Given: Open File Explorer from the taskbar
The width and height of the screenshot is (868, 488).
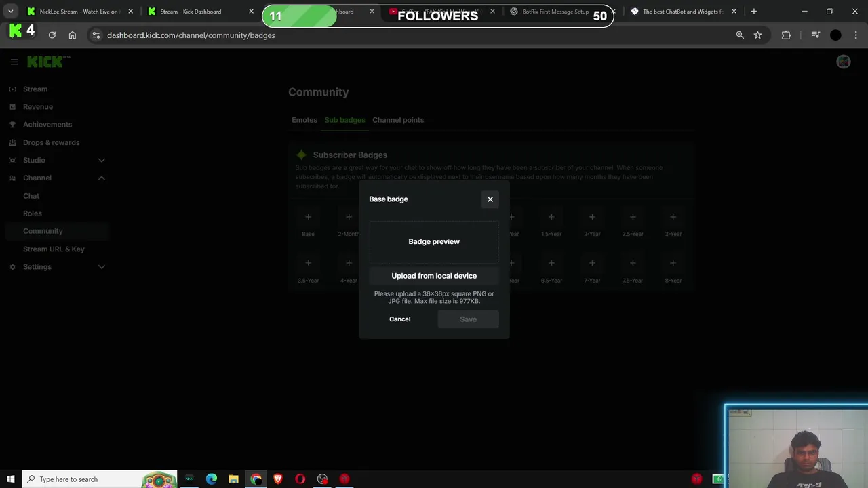Looking at the screenshot, I should click(233, 479).
